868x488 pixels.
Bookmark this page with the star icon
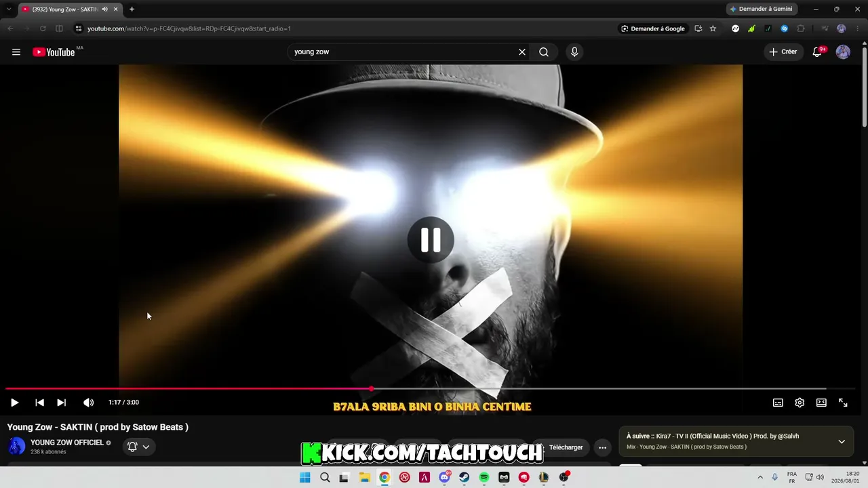coord(713,28)
